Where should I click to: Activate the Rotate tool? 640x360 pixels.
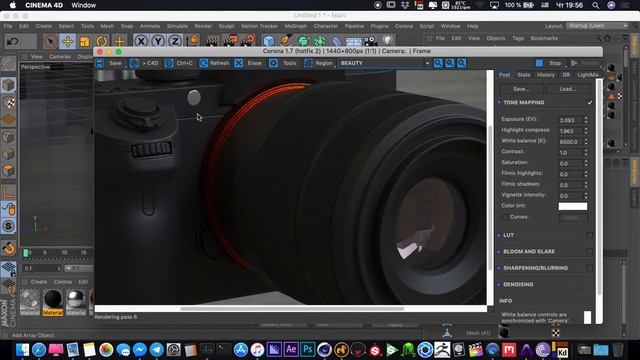click(102, 42)
